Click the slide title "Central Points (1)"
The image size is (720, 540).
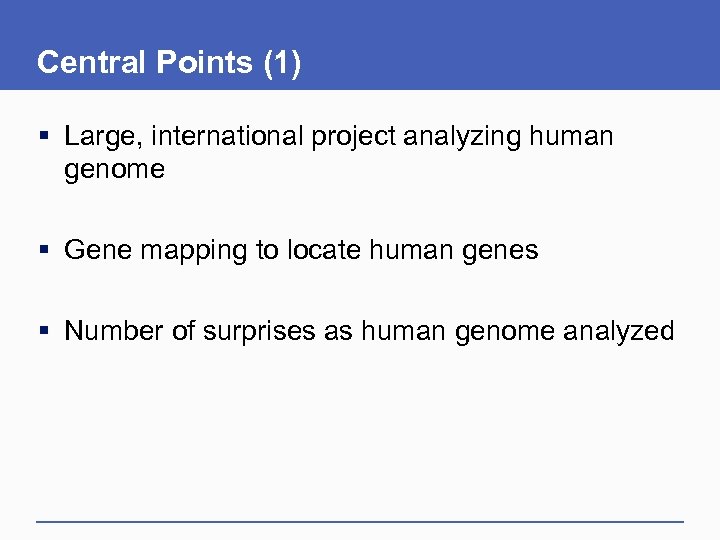[x=169, y=62]
